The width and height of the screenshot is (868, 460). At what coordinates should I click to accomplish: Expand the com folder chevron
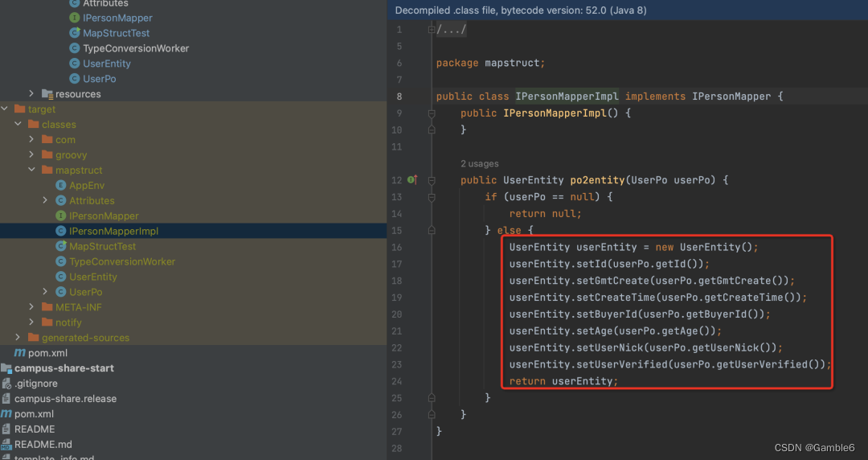click(31, 140)
